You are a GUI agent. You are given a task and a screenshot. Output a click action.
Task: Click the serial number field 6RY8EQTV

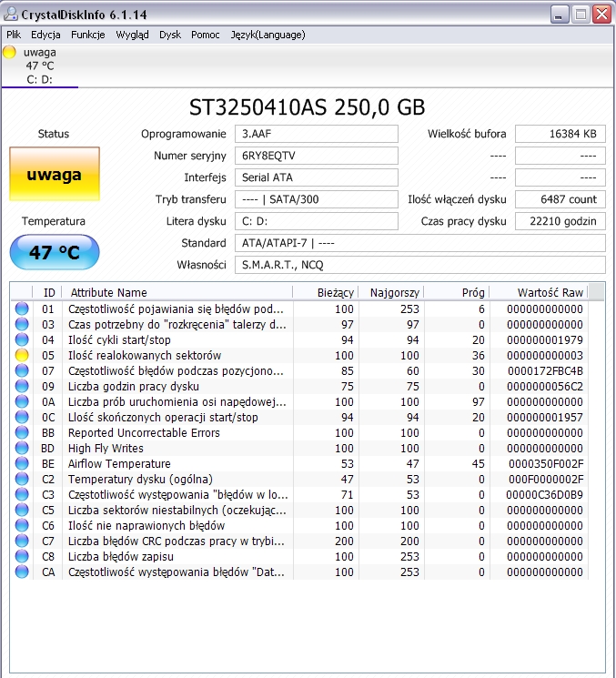tap(317, 156)
